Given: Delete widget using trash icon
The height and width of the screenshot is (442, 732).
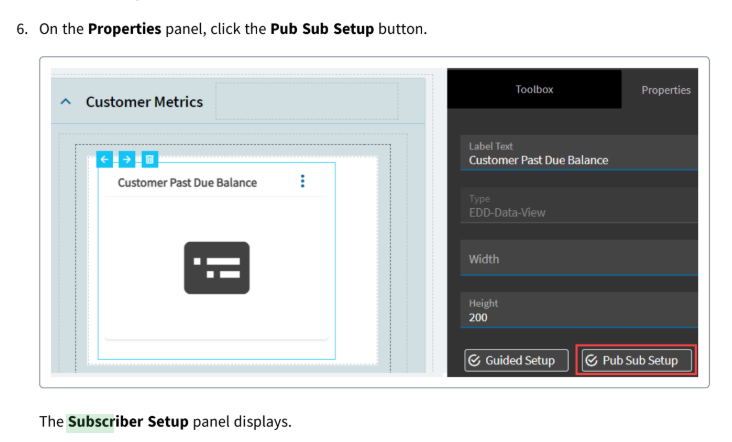Looking at the screenshot, I should point(150,160).
